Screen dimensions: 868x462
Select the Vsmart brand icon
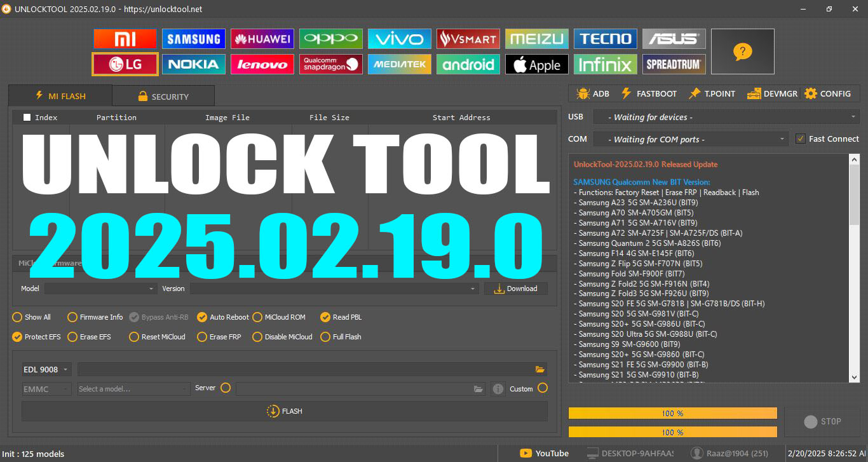(468, 39)
